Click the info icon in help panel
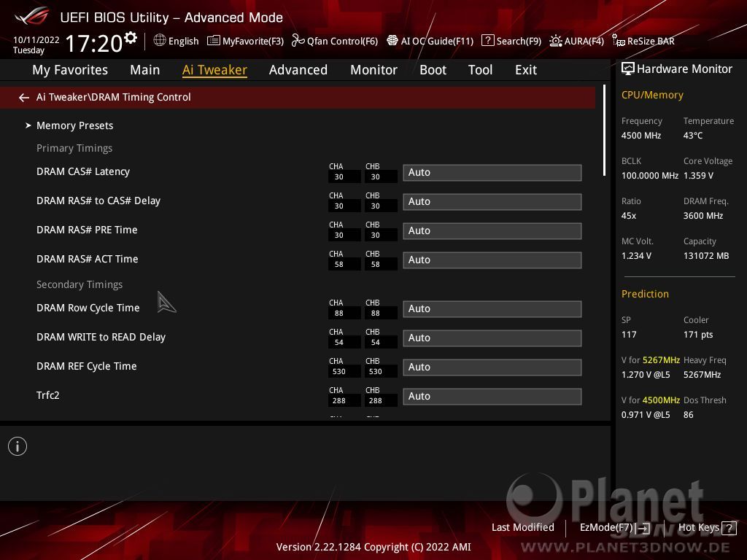The image size is (747, 560). point(18,446)
